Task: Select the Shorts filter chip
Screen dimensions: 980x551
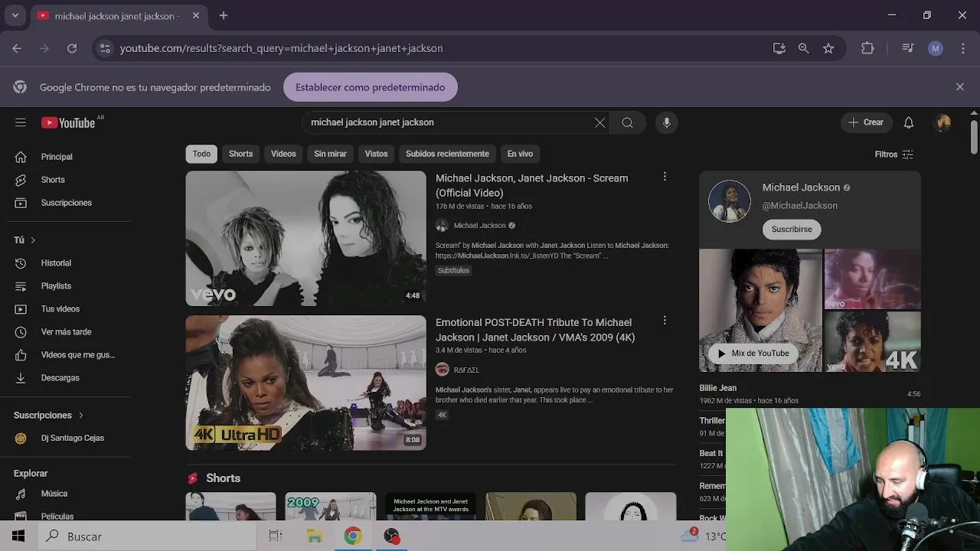Action: point(240,154)
